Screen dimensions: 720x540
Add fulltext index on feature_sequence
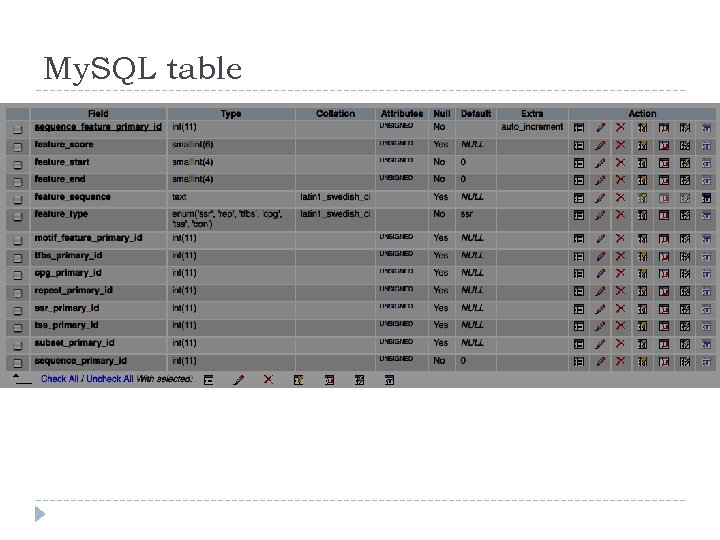pos(706,198)
